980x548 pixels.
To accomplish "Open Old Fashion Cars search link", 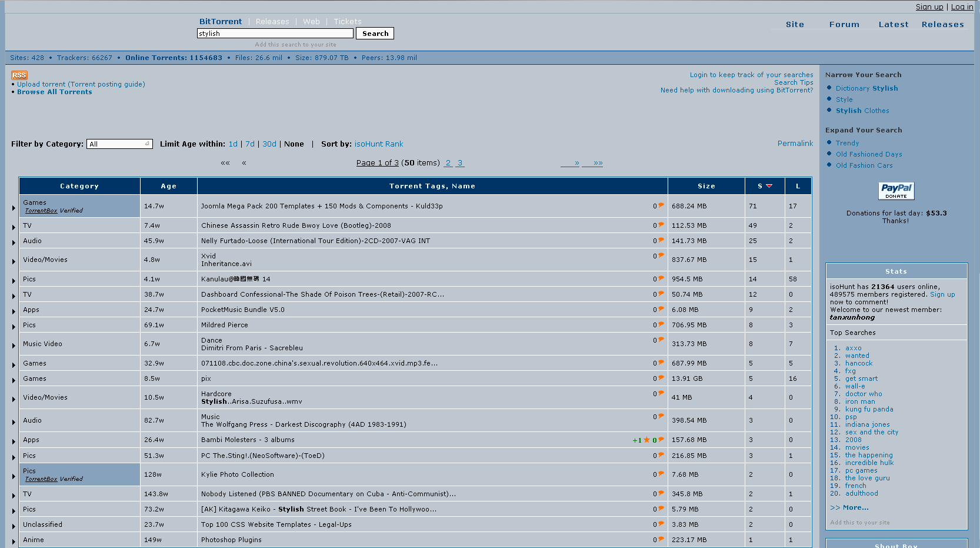I will [x=864, y=165].
